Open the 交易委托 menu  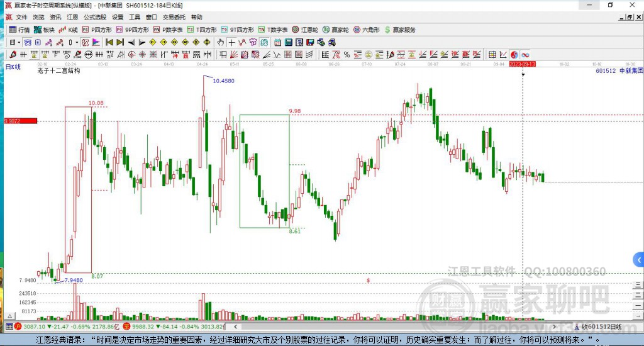tap(174, 17)
